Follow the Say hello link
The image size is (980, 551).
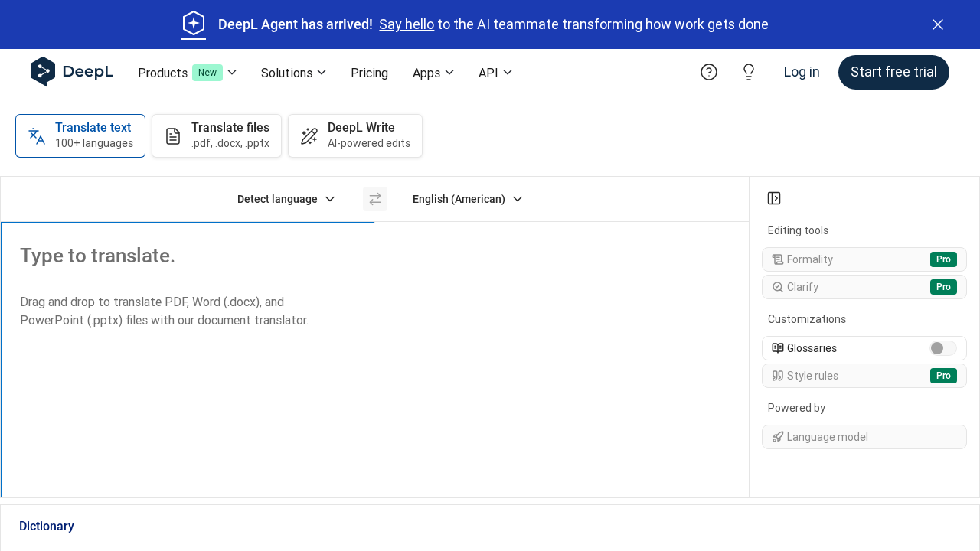click(x=407, y=24)
